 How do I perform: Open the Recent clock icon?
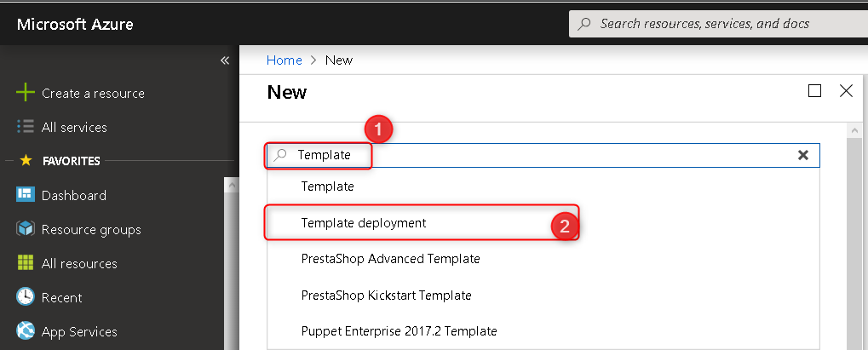(x=26, y=297)
